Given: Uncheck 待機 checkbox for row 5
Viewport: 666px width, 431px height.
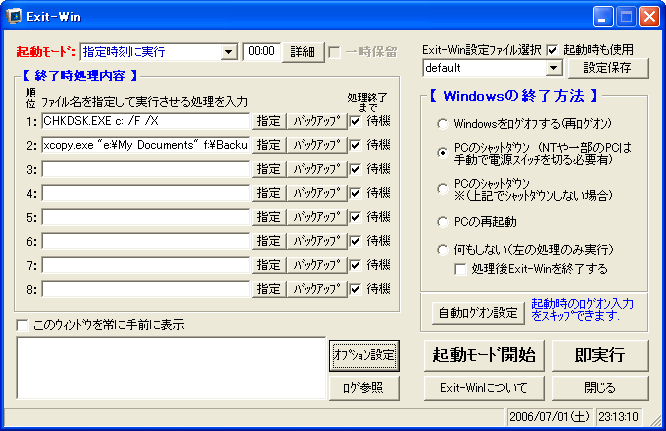Looking at the screenshot, I should click(356, 217).
